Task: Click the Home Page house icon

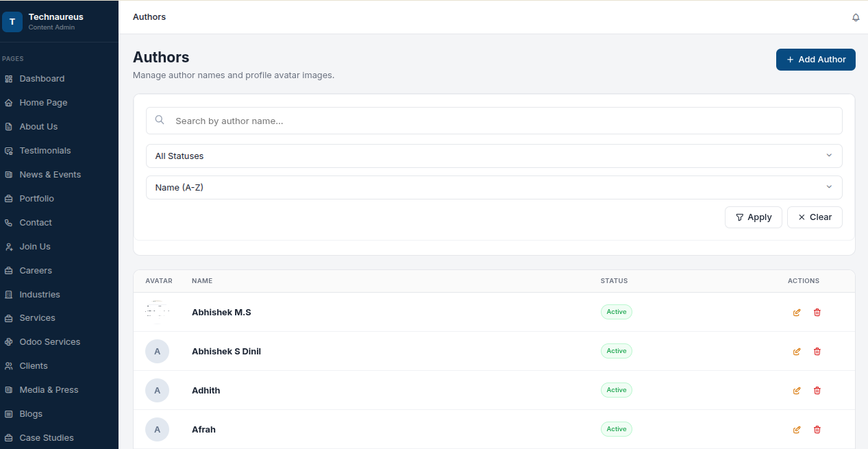Action: tap(9, 103)
